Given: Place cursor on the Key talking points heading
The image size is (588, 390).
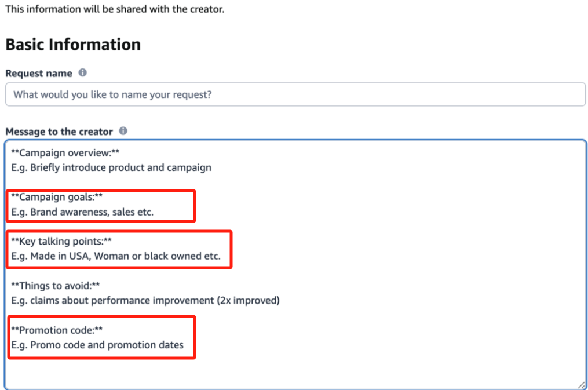Looking at the screenshot, I should pyautogui.click(x=61, y=242).
